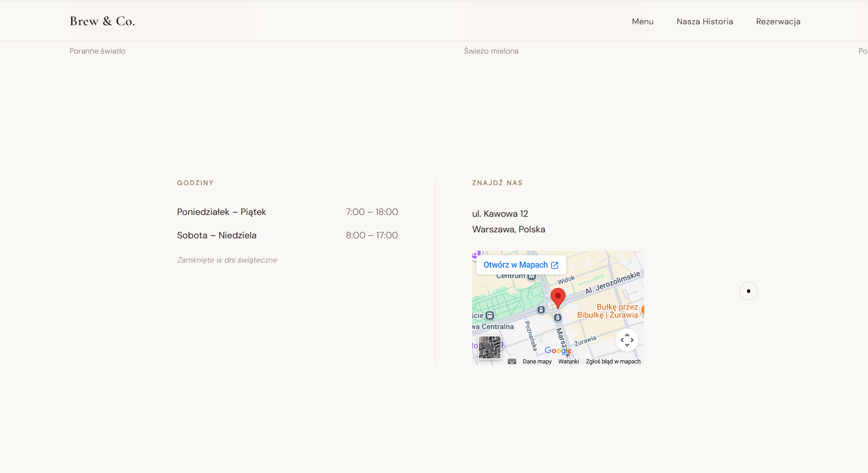Click the keyboard shortcuts icon on the map
This screenshot has height=473, width=868.
pos(512,362)
